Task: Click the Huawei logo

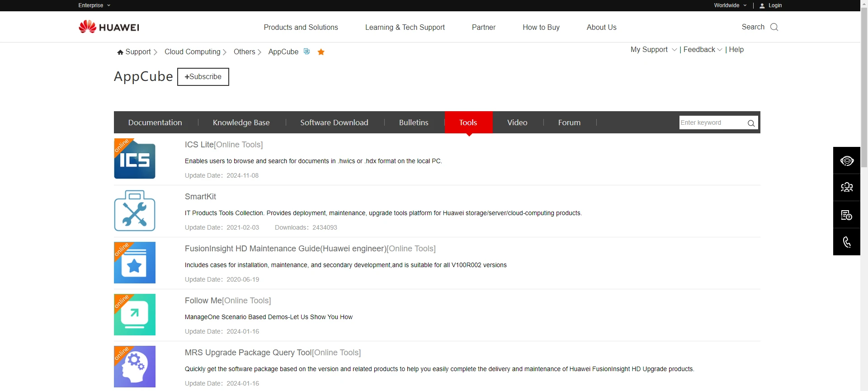Action: point(109,27)
